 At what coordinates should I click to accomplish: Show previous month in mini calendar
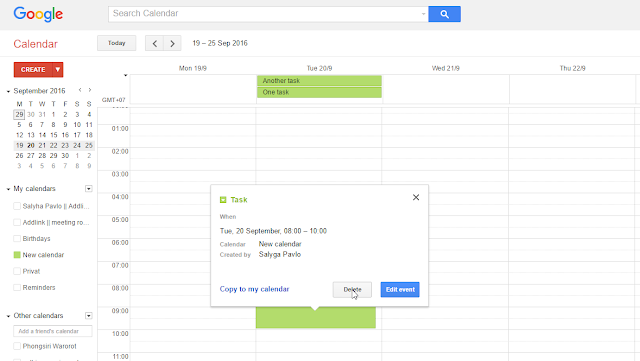tap(80, 90)
